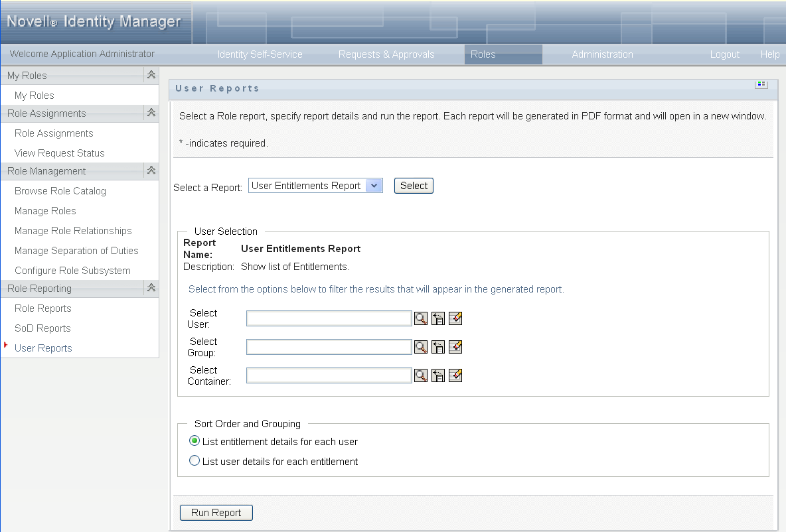Click the User Entitlements Report name text

click(301, 249)
